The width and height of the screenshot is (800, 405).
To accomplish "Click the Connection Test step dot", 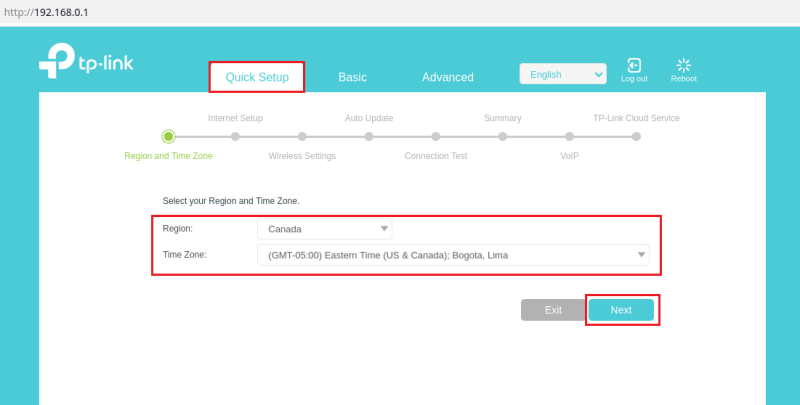I will [436, 136].
